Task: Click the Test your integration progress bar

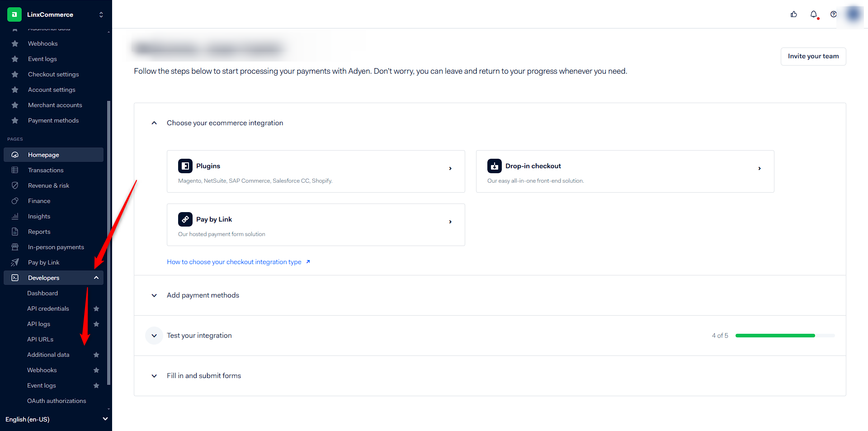Action: [784, 336]
